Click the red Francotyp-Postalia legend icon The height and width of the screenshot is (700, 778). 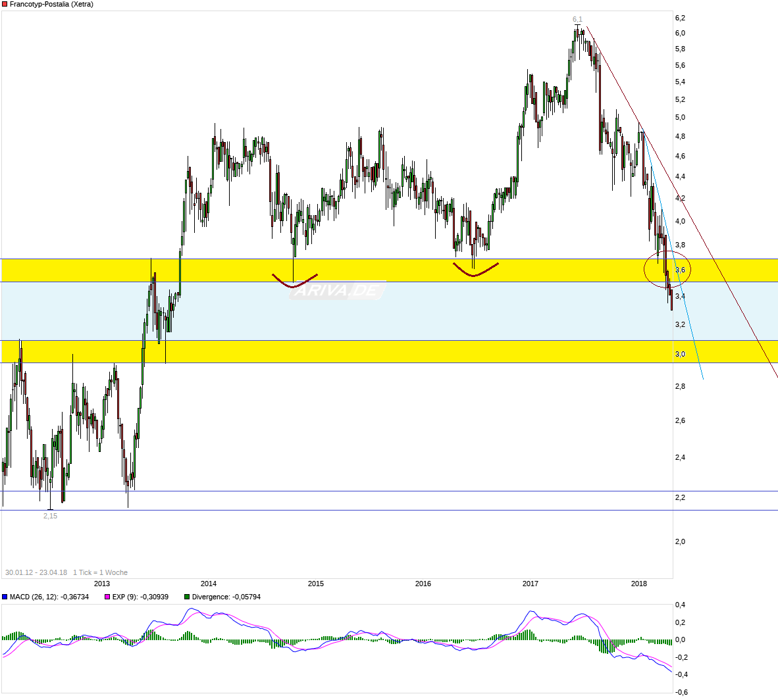click(x=5, y=4)
